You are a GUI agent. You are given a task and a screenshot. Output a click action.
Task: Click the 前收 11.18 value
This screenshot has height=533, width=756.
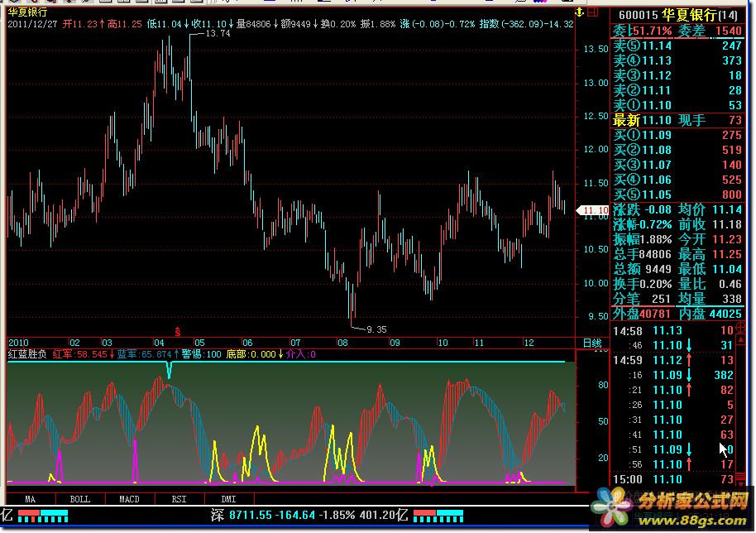(711, 225)
